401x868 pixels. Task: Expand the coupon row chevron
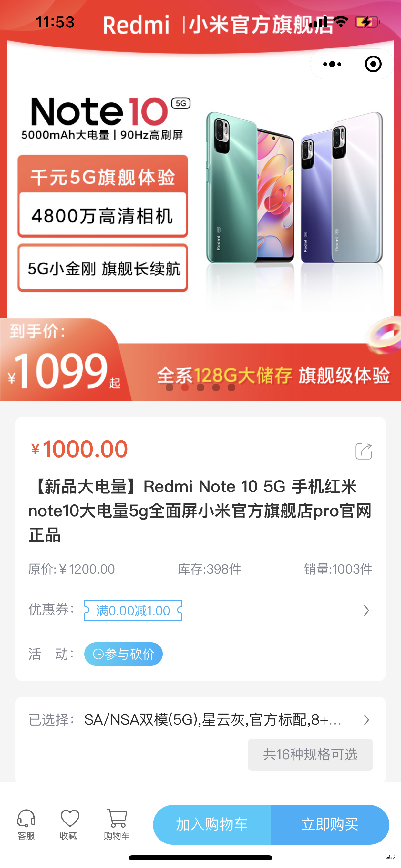click(x=366, y=610)
